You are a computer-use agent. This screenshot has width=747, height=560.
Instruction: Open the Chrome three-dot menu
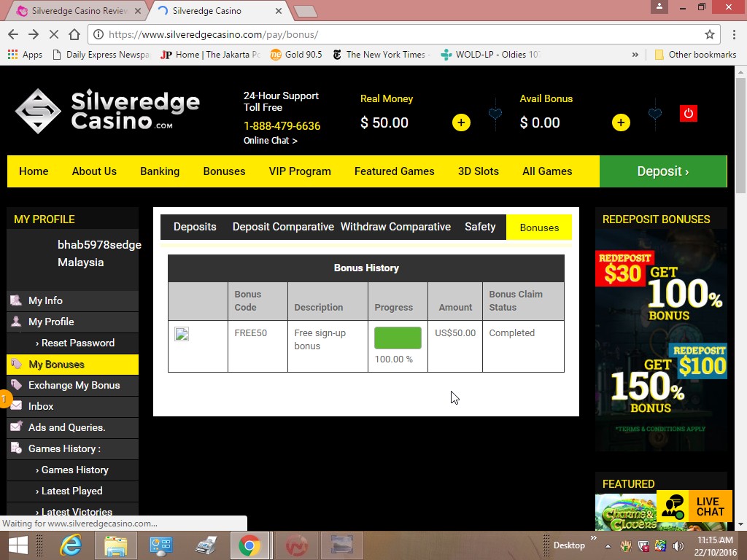(734, 34)
